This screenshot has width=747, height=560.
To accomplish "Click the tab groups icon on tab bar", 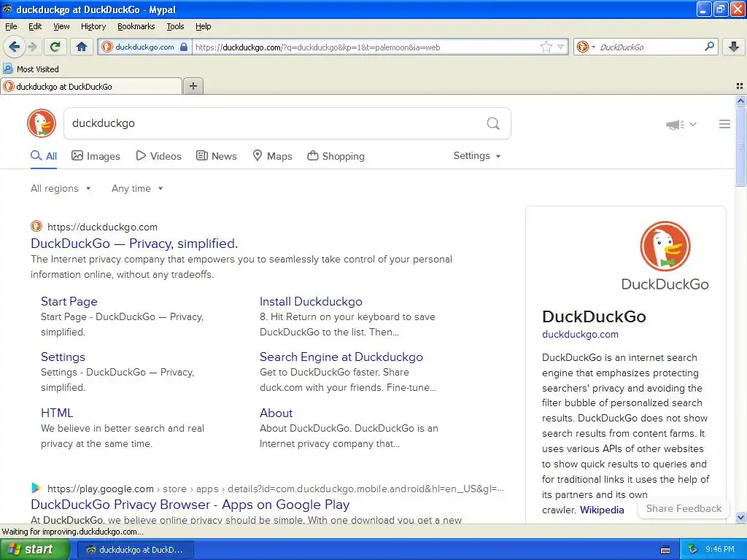I will (740, 86).
